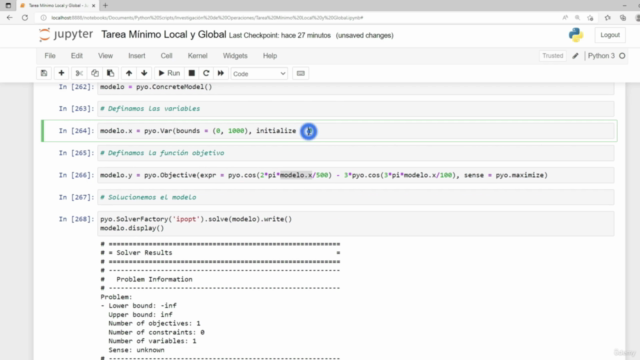Rename notebook title Tarea Mínimo Local y Global
The height and width of the screenshot is (360, 640).
pyautogui.click(x=164, y=35)
